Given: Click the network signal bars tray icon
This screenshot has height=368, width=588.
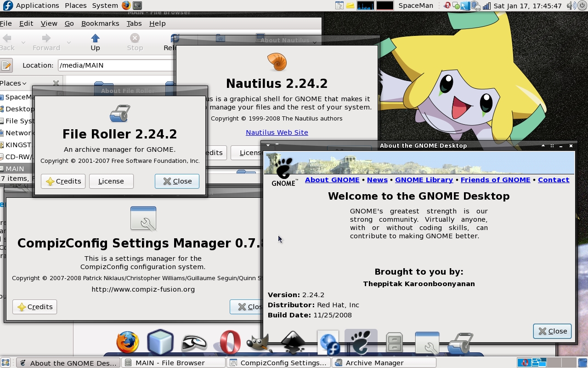Looking at the screenshot, I should pos(487,6).
